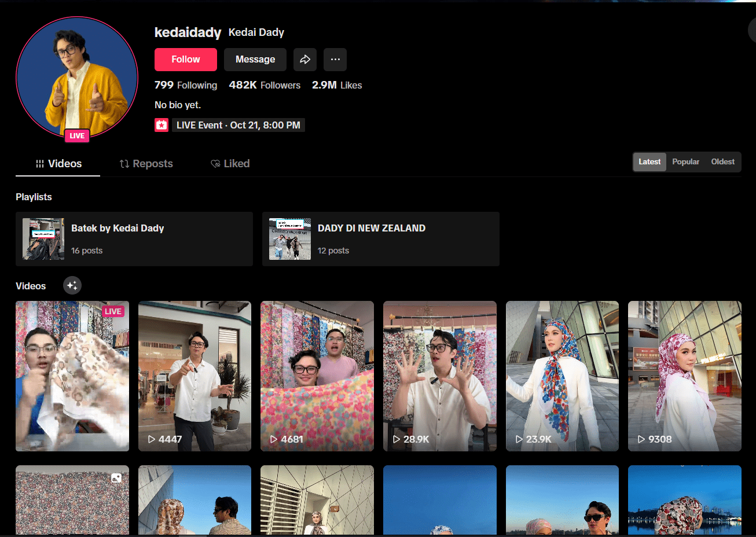Open the three-dot more options icon

pos(335,59)
